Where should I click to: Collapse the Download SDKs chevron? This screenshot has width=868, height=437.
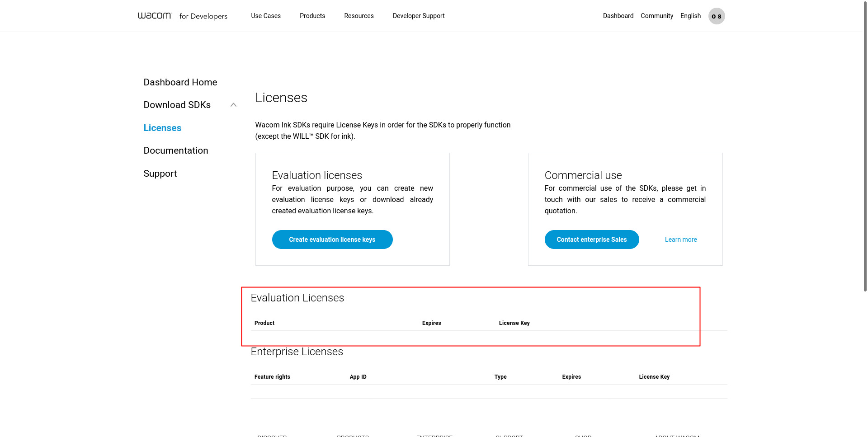233,105
